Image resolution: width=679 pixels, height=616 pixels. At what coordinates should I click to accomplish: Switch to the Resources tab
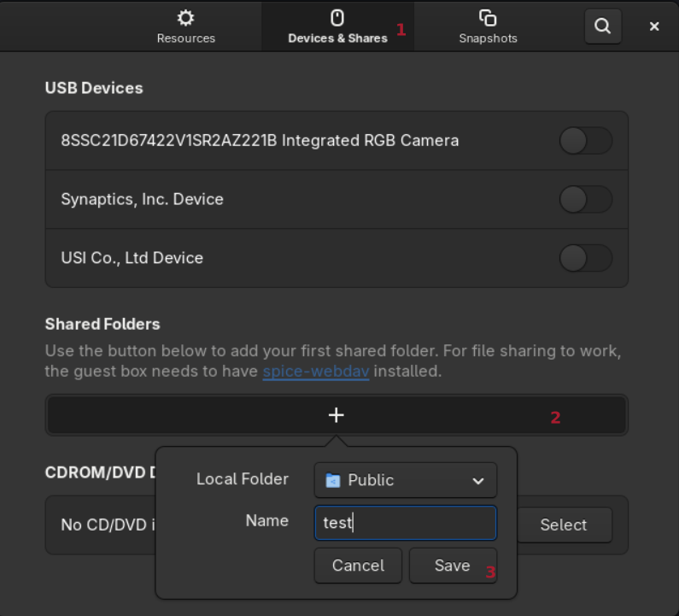[185, 38]
